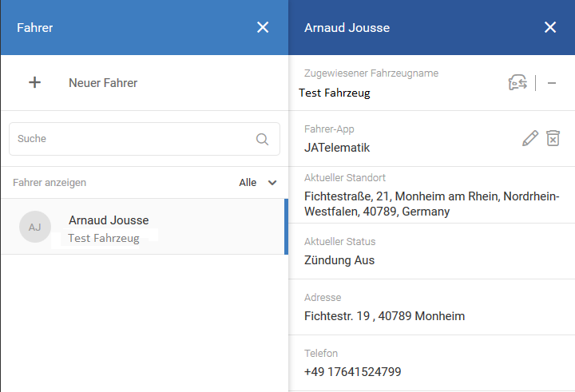Click the "Test Fahrzeug" assigned vehicle name value
The height and width of the screenshot is (392, 575).
335,93
